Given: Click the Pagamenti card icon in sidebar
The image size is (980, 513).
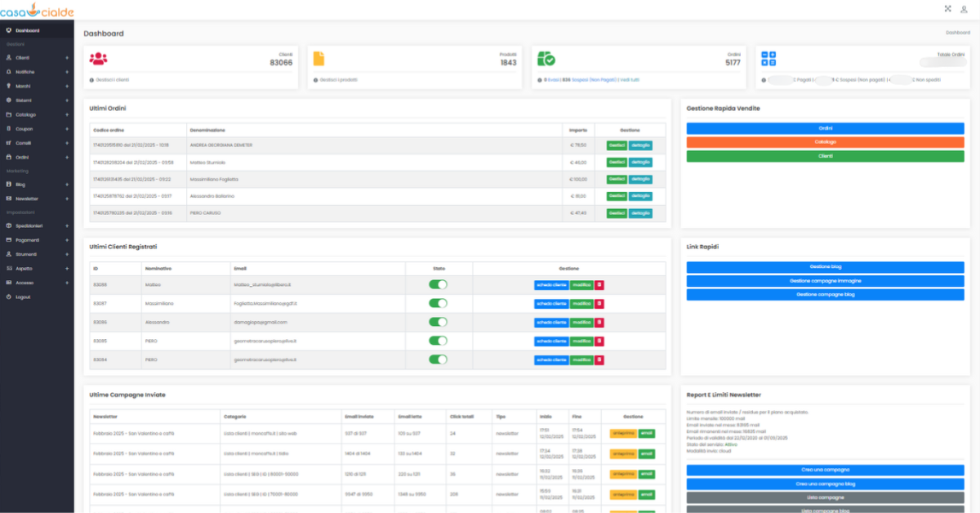Looking at the screenshot, I should (8, 240).
